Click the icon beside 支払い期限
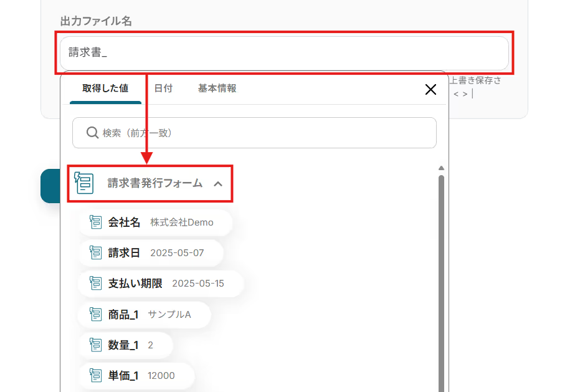Viewport: 575px width, 392px height. coord(95,283)
